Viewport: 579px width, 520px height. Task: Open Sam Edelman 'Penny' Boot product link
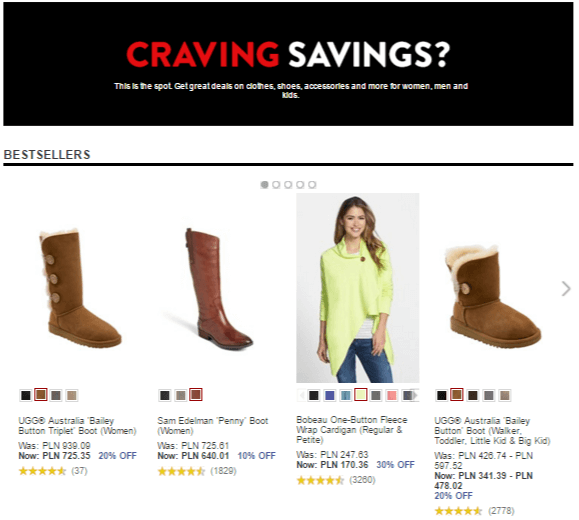pos(213,426)
